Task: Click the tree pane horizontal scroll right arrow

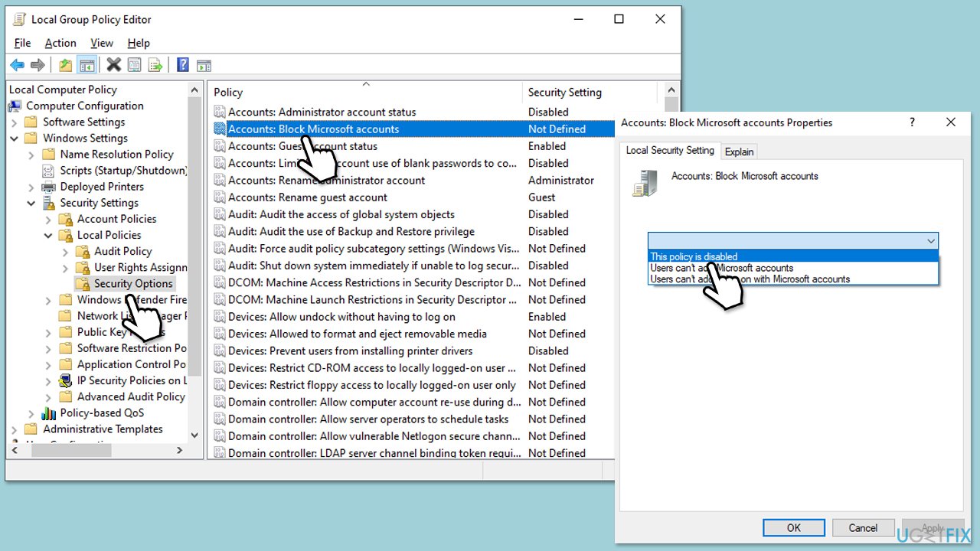Action: [180, 451]
